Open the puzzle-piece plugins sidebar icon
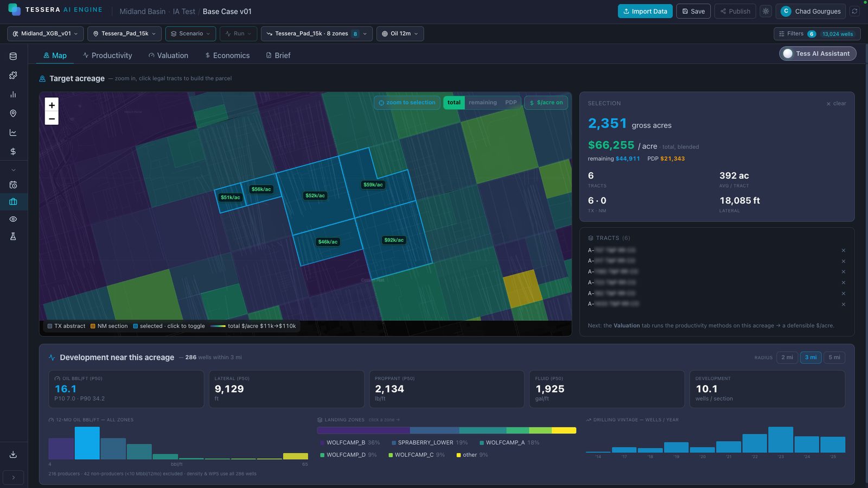868x488 pixels. coord(13,75)
